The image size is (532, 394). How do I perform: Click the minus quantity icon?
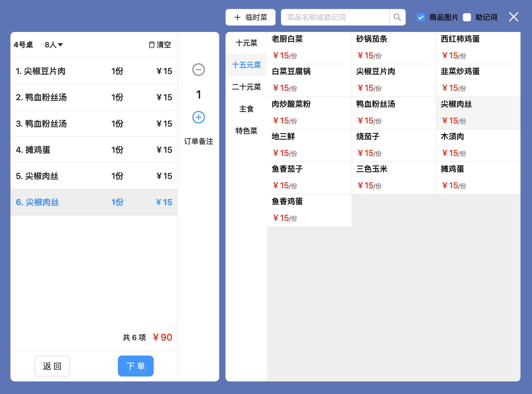[198, 70]
